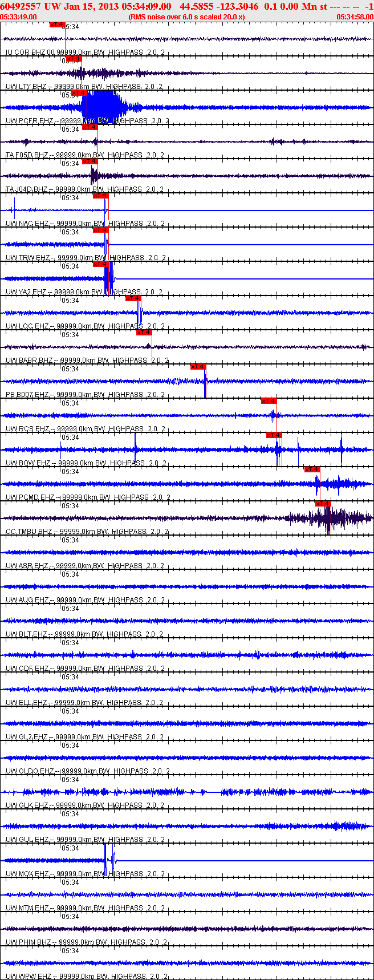
Task: Click the red pick flag on PB B007 trace
Action: tap(198, 367)
